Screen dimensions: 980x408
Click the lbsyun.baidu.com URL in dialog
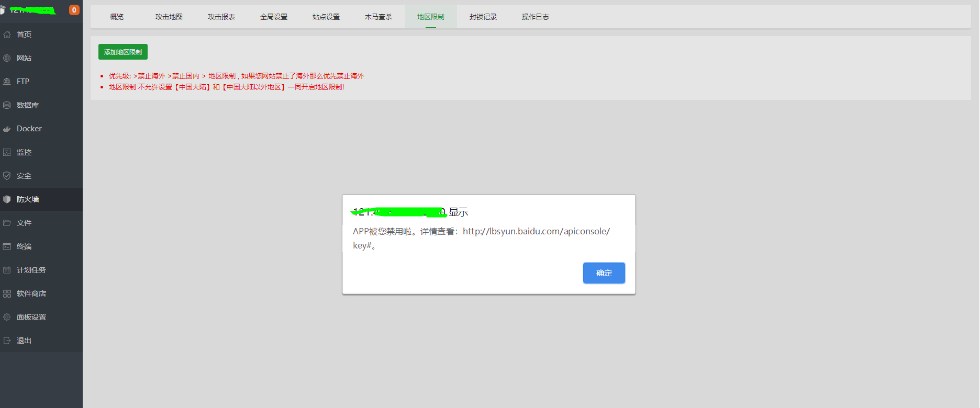(536, 231)
